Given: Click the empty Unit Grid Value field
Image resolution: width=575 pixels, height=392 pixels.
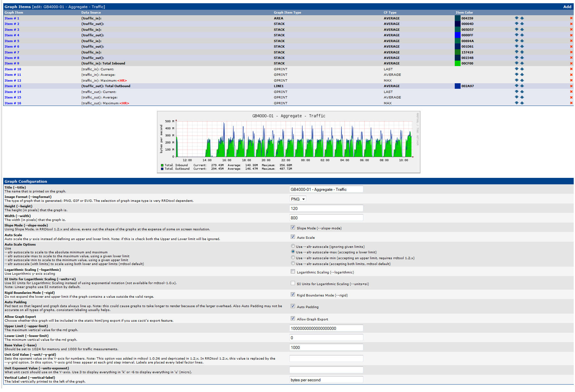Looking at the screenshot, I should [x=326, y=358].
